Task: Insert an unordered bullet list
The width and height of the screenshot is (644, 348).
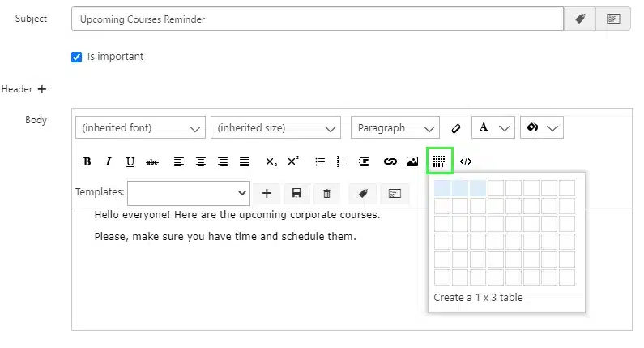Action: [320, 161]
